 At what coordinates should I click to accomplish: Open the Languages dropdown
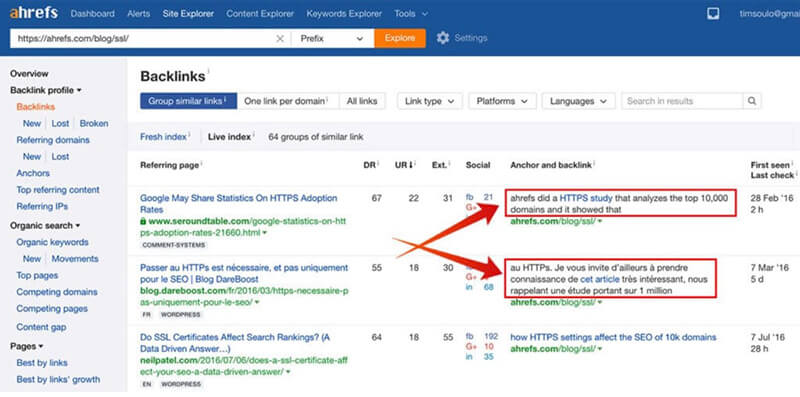(x=579, y=101)
